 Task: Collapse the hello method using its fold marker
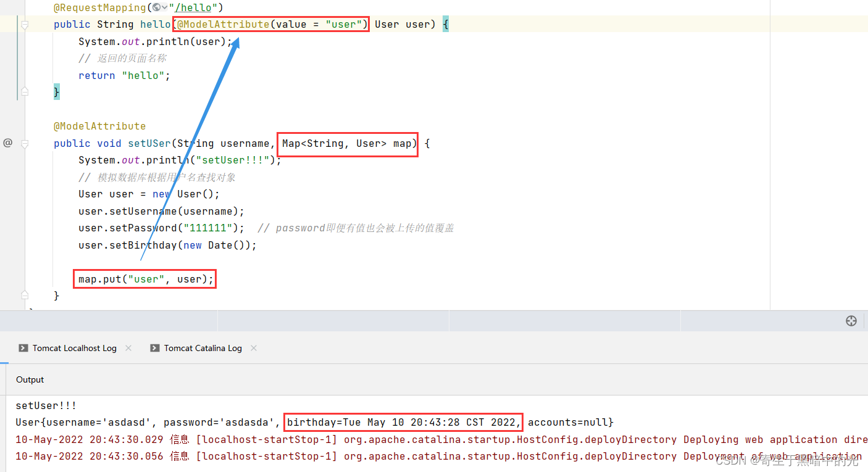(25, 25)
